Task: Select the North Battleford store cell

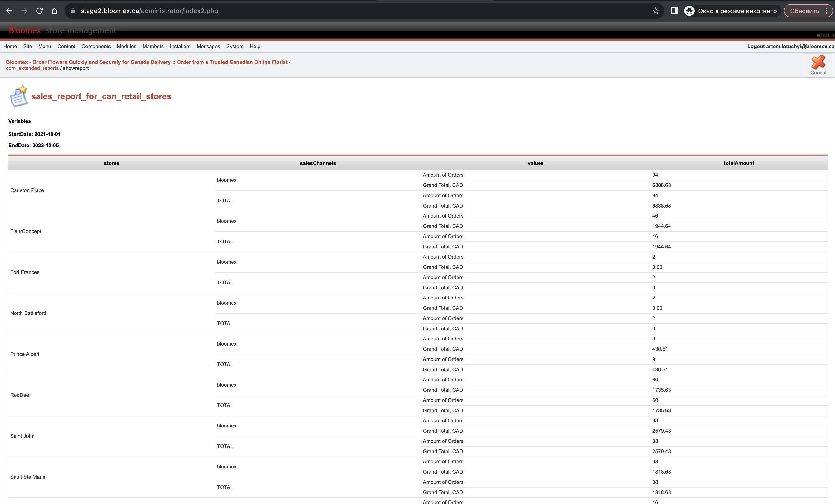Action: 111,313
